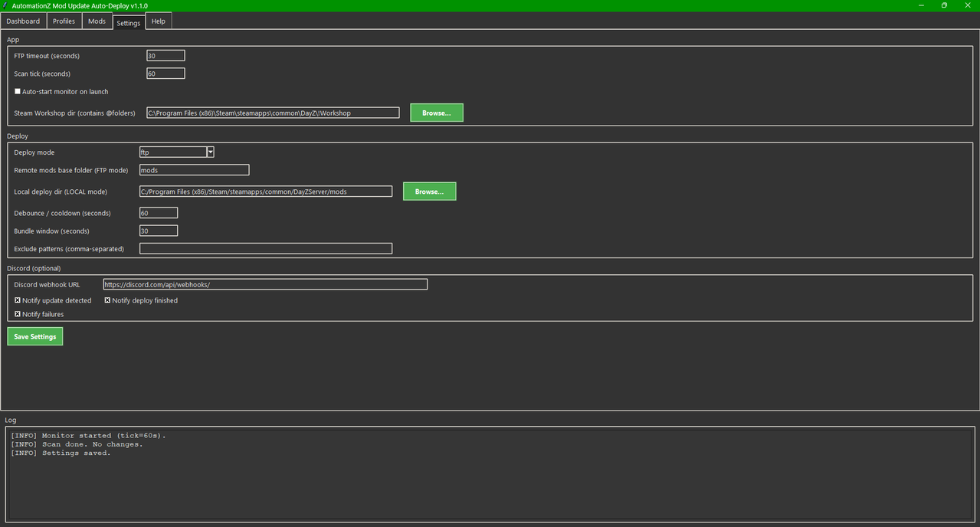Screen dimensions: 980x527
Task: Click the Exclude patterns input field
Action: coord(266,248)
